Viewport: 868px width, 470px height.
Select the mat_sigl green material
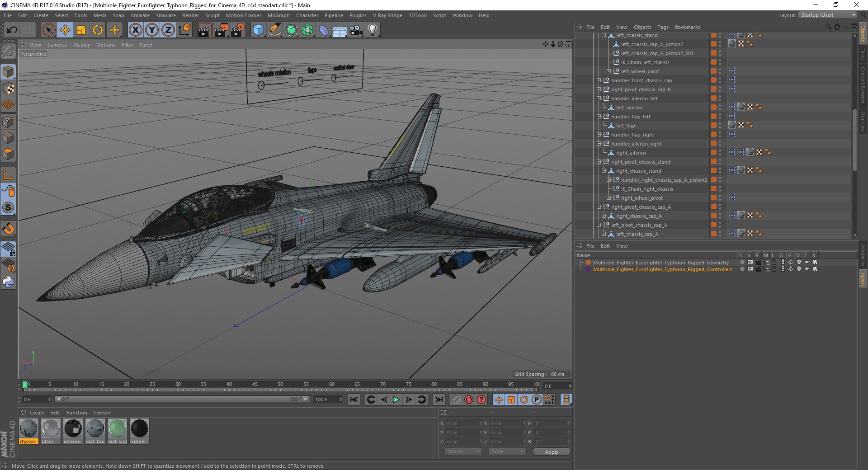(x=117, y=432)
